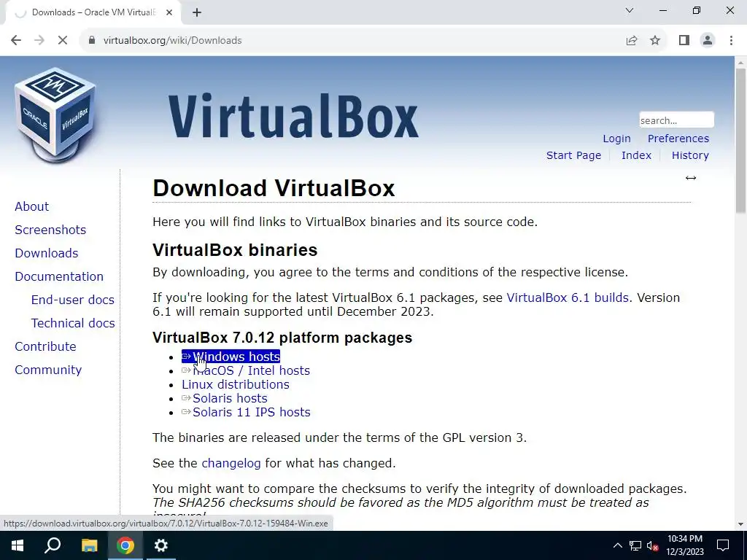747x560 pixels.
Task: Open End-user docs in the sidebar
Action: [72, 300]
